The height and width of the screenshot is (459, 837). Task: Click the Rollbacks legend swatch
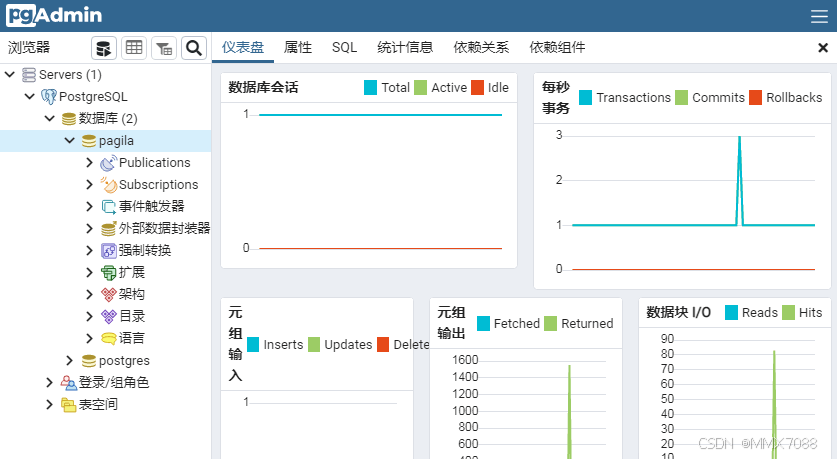pos(755,98)
